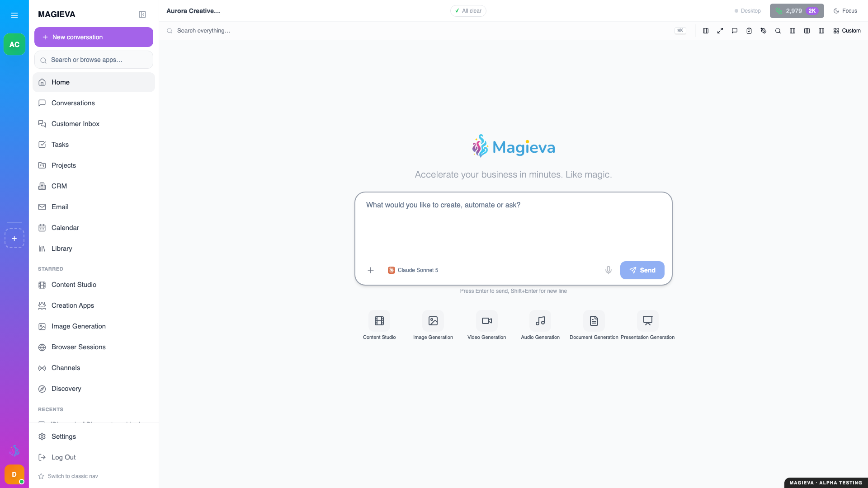This screenshot has width=868, height=488.
Task: Click the microphone voice input icon
Action: (609, 270)
